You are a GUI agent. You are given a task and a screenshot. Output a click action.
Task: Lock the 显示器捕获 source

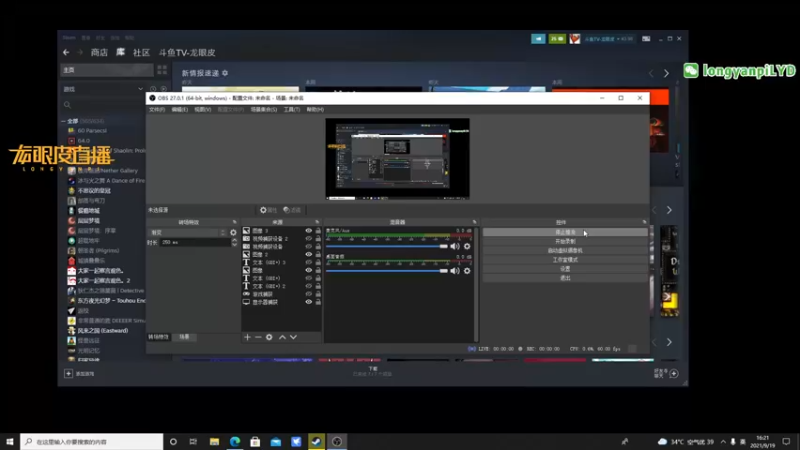[x=318, y=302]
